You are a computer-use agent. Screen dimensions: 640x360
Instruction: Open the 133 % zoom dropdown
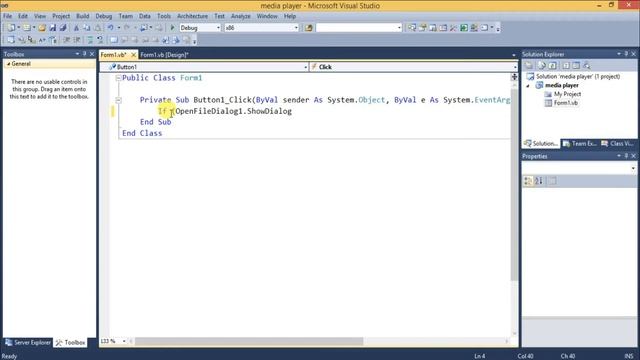coord(124,341)
